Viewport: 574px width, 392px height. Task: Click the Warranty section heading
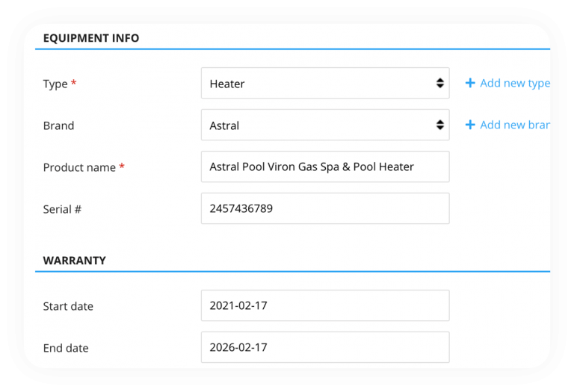(74, 261)
